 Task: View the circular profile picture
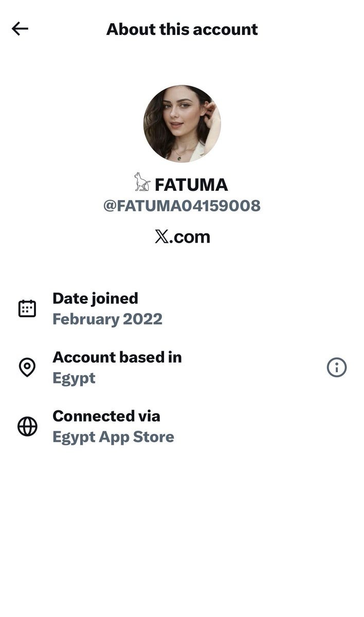(182, 124)
